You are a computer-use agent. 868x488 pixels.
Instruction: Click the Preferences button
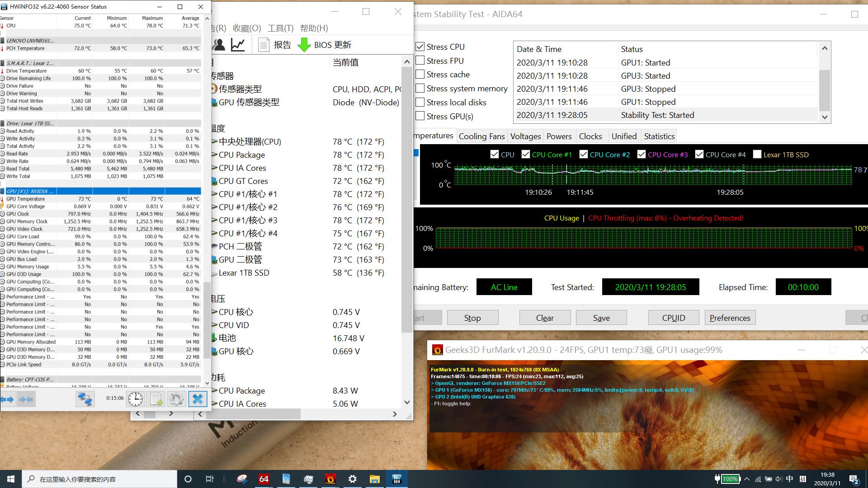[x=730, y=318]
